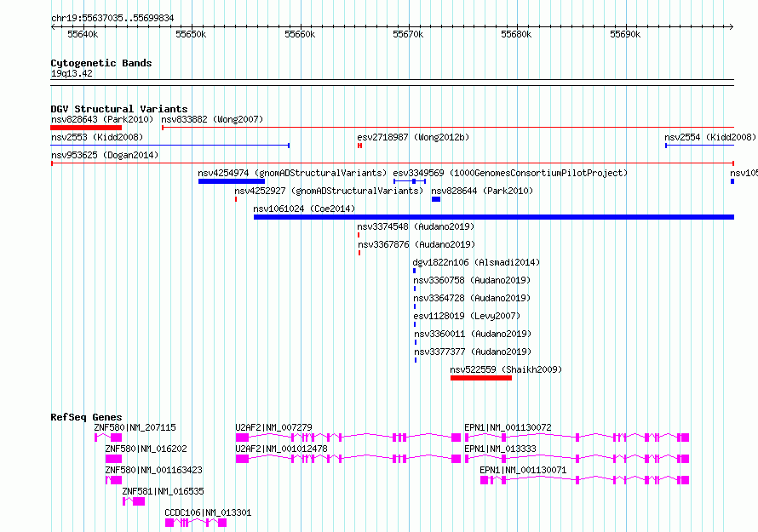Open EPN1|NM_001130072 gene label

(x=508, y=427)
